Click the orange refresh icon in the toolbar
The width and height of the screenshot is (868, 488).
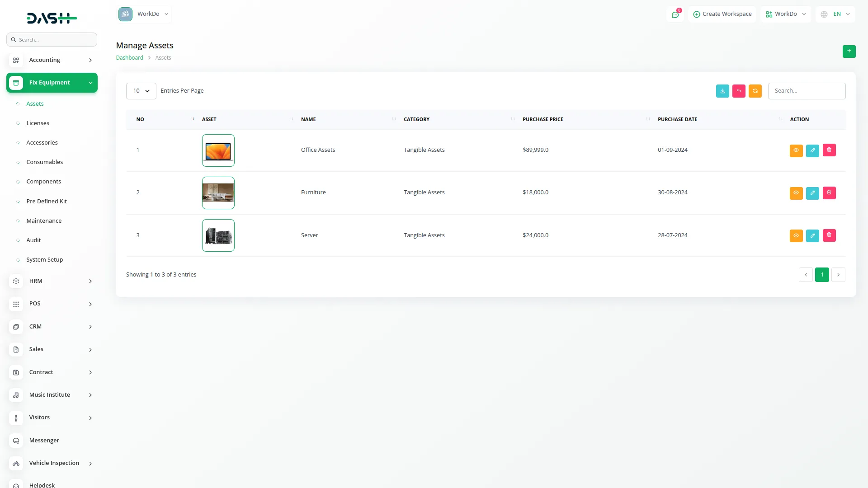click(x=755, y=91)
